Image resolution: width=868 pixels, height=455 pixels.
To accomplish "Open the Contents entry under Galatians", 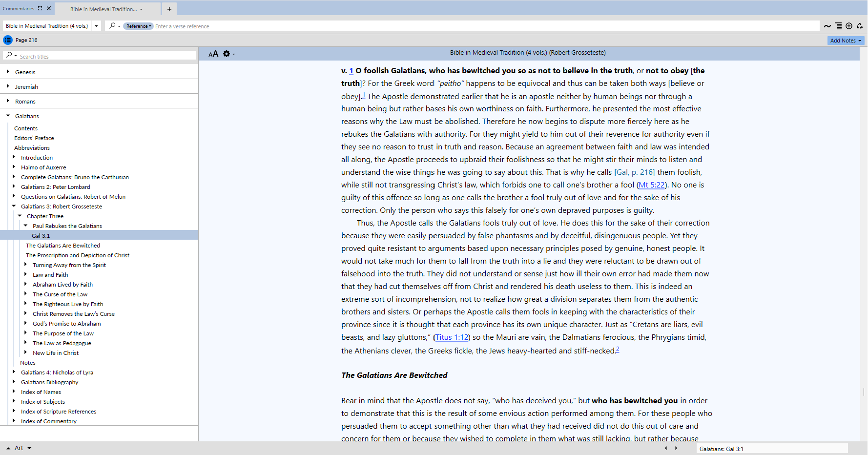I will pyautogui.click(x=26, y=128).
